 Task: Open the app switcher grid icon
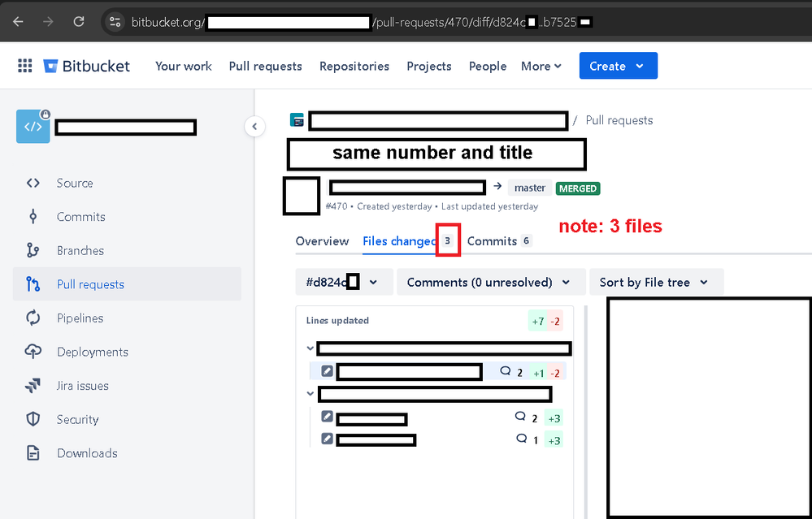click(25, 66)
